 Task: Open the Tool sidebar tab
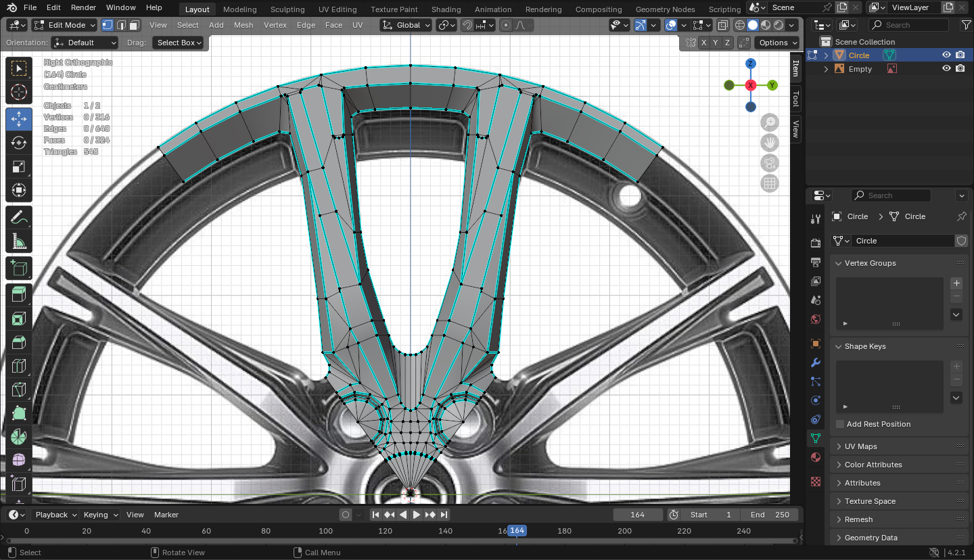(795, 99)
